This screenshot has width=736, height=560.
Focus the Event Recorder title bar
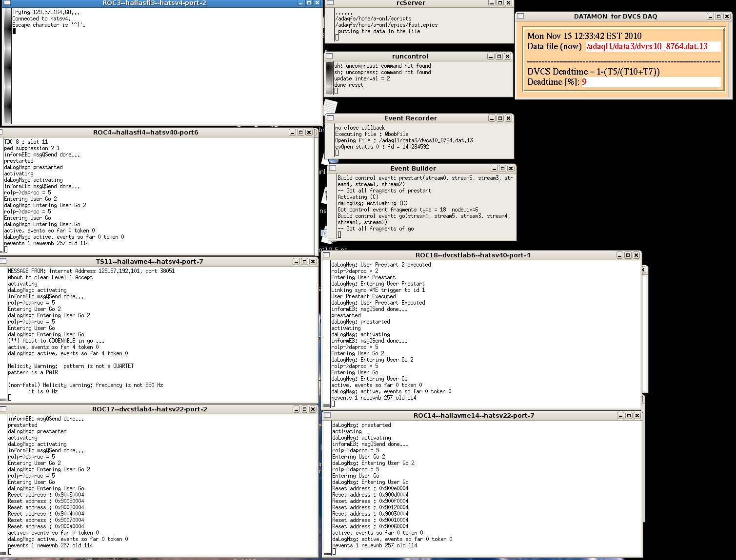pos(411,118)
